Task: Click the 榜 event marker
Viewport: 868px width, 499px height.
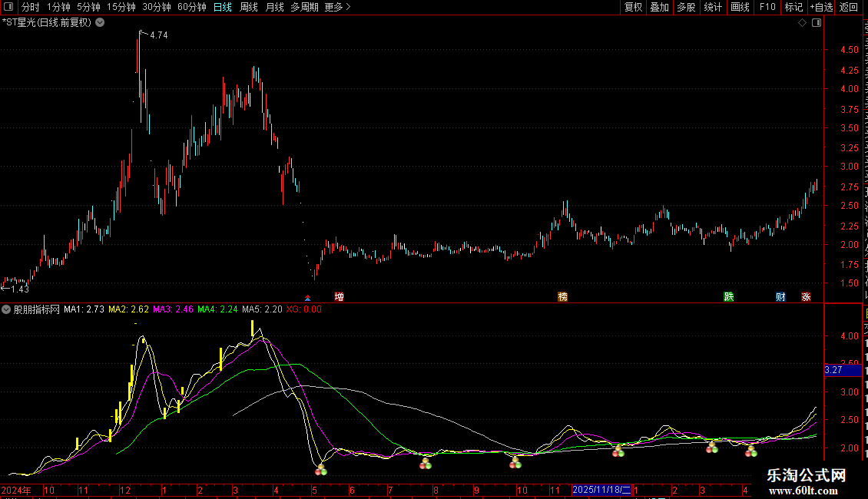Action: click(562, 296)
